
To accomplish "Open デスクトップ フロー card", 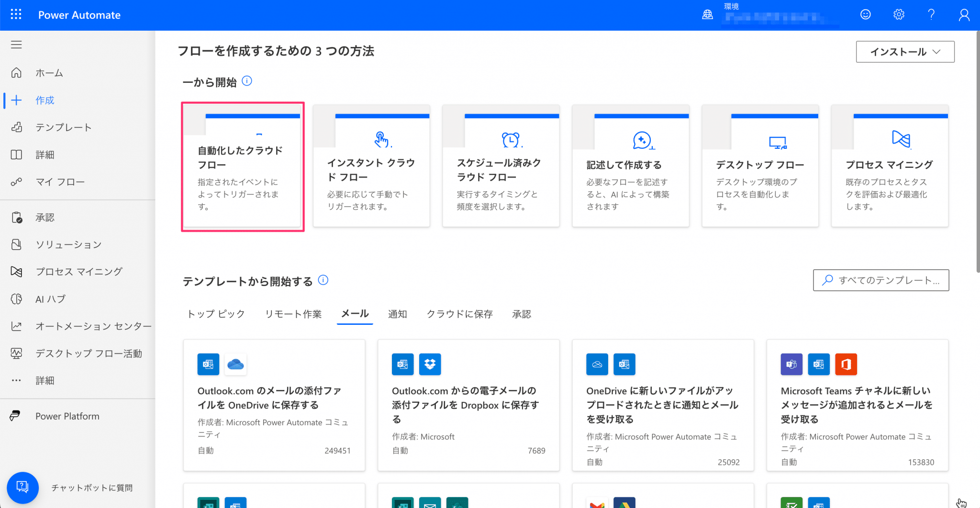I will point(760,166).
